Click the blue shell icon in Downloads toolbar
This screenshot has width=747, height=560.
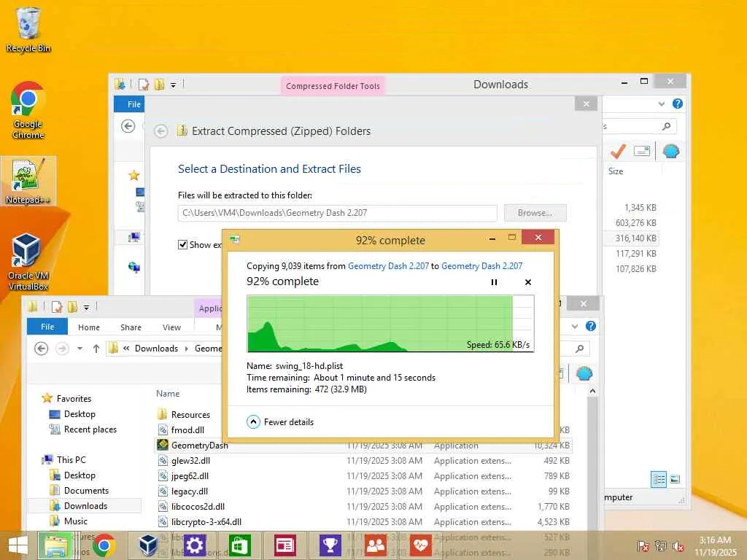tap(671, 152)
